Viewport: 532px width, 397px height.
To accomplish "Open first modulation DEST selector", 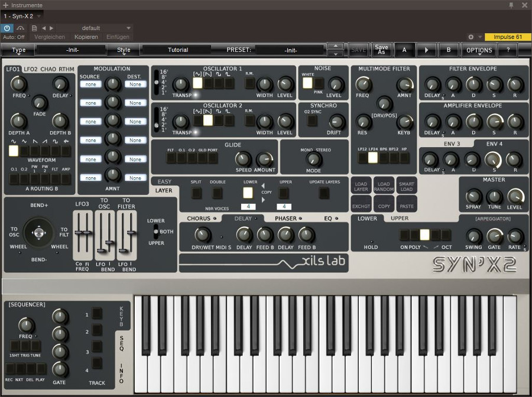I will click(135, 84).
